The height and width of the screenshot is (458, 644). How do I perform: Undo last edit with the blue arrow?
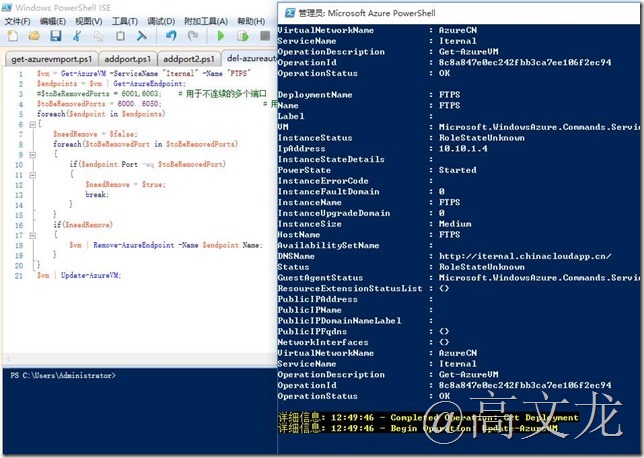click(171, 36)
